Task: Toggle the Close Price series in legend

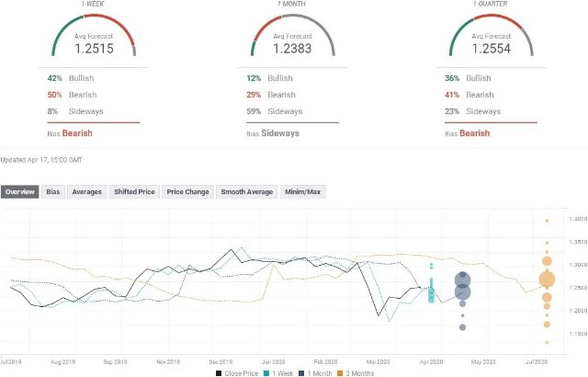Action: pos(237,371)
